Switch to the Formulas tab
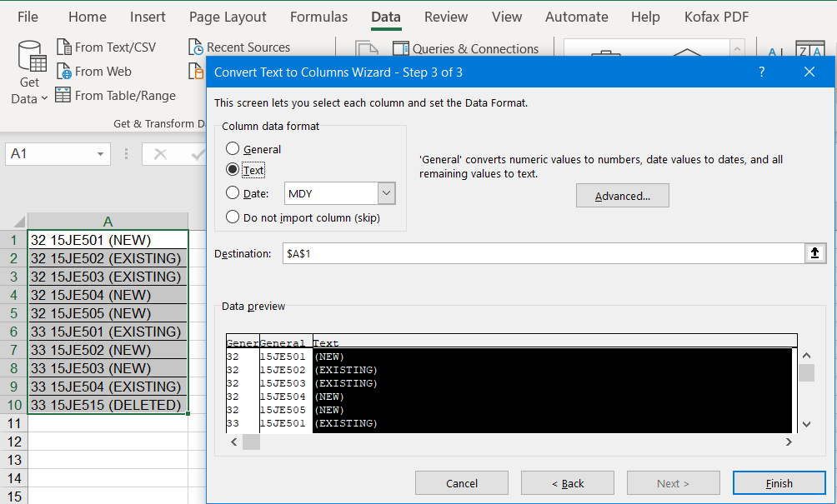 [x=319, y=17]
